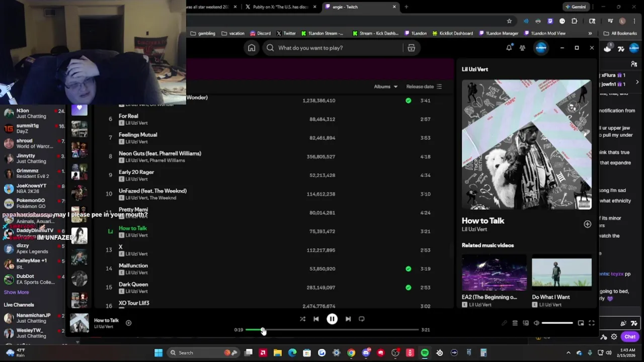This screenshot has height=362, width=644.
Task: Click the Gemini button in Chrome
Action: point(576,7)
